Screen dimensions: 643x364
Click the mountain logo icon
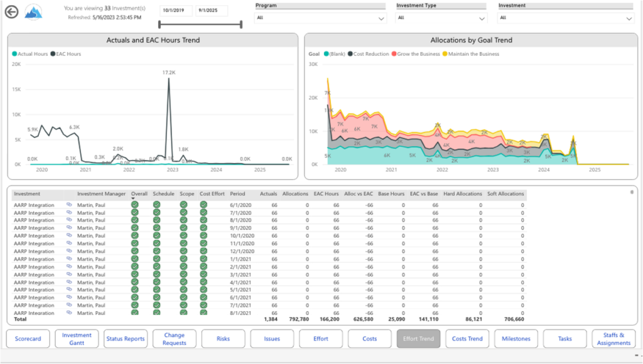(33, 12)
